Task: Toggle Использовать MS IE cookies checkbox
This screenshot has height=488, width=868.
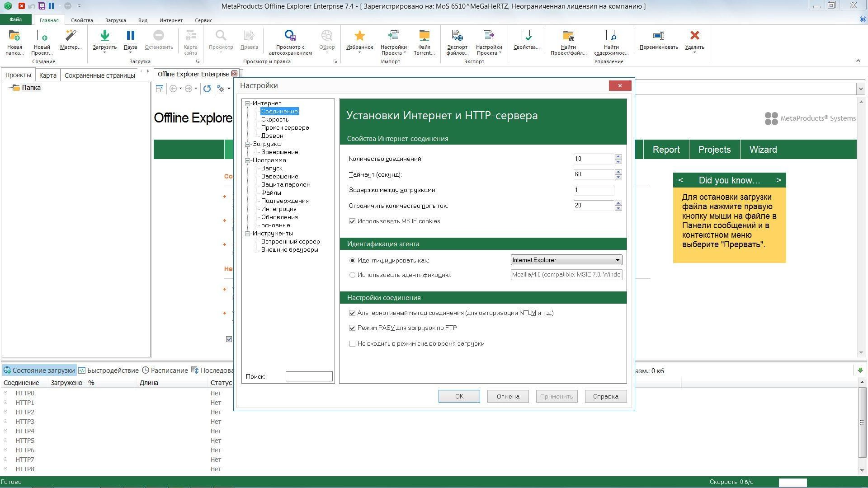Action: tap(352, 221)
